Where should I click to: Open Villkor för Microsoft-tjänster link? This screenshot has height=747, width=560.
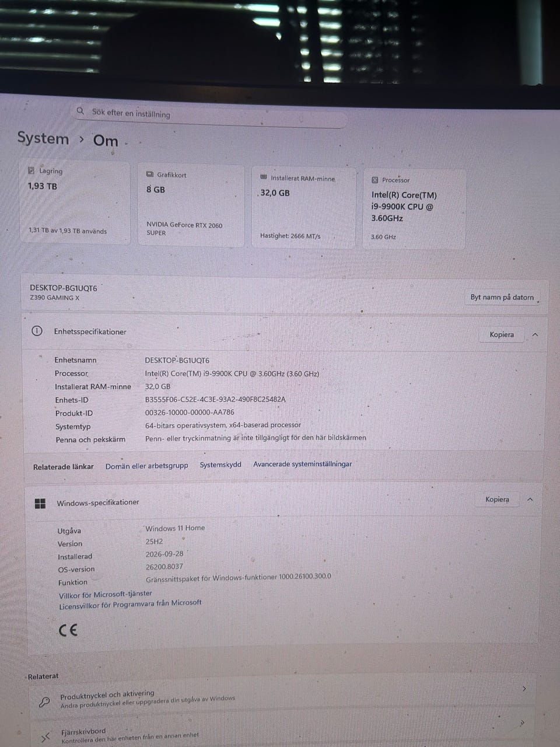tap(106, 594)
